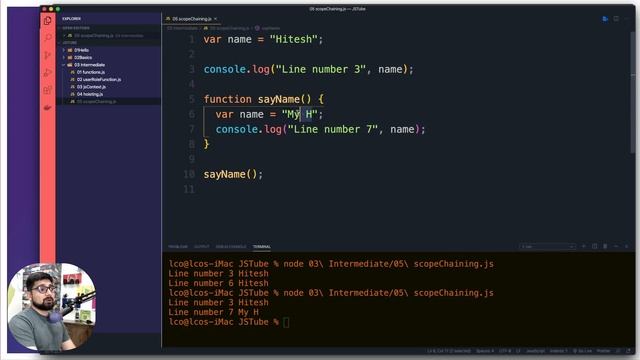Switch to the Debug Console tab
640x360 pixels.
[x=231, y=247]
